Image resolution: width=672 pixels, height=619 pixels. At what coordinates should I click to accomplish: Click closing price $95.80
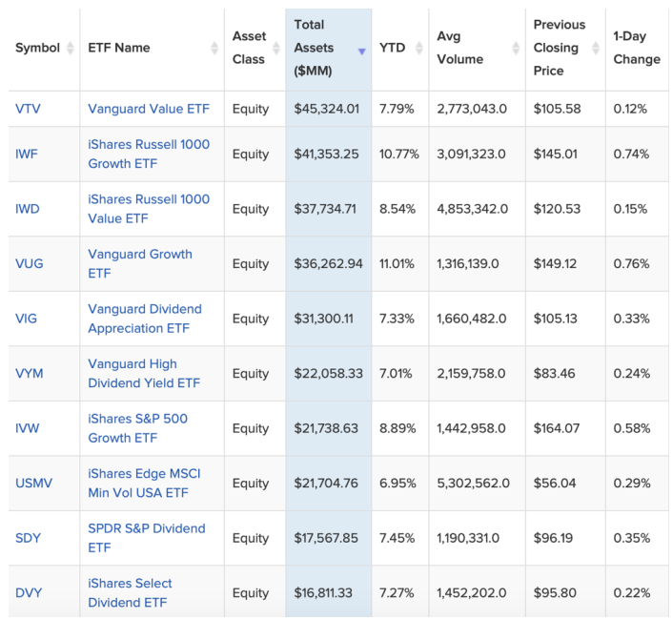tap(555, 593)
